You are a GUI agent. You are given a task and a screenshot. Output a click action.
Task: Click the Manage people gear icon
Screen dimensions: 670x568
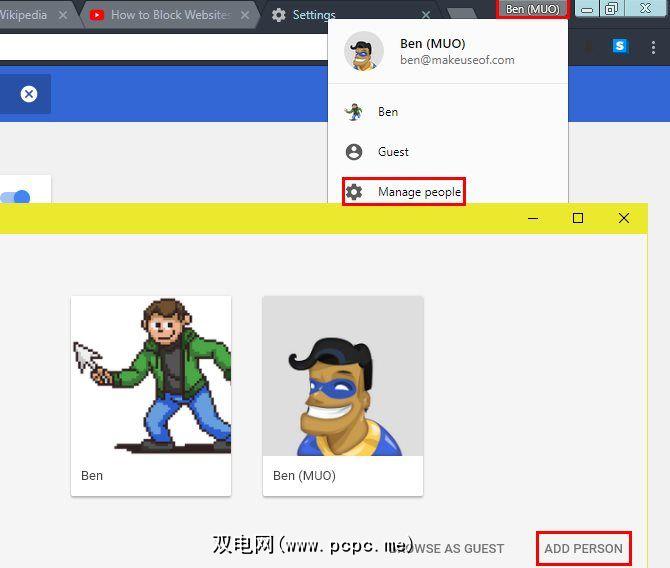coord(354,192)
